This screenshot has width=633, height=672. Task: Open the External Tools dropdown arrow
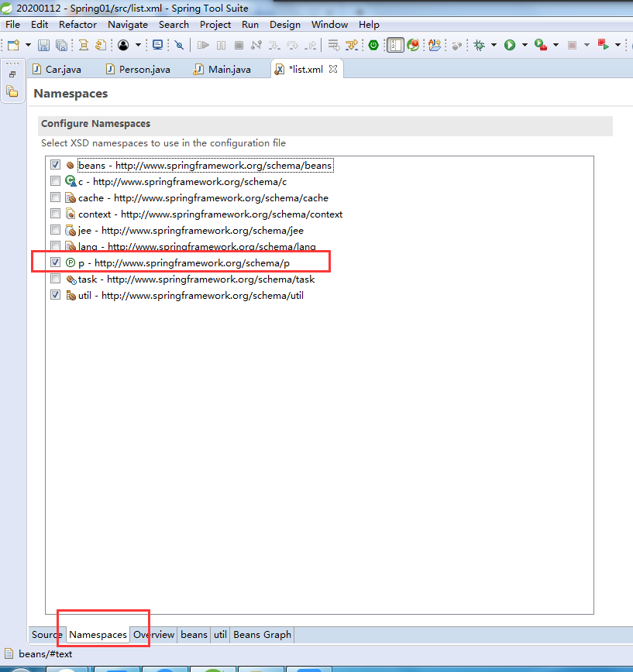click(x=556, y=45)
